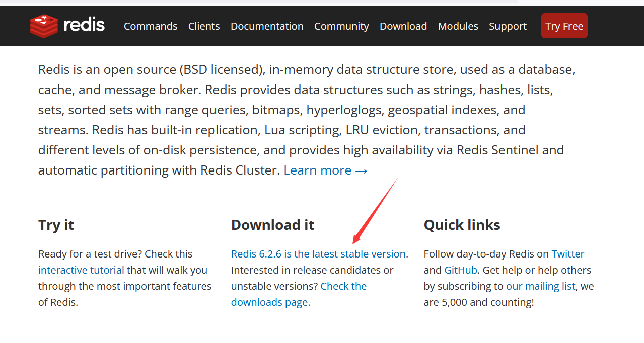Visit the Twitter link under Quick links
644x343 pixels.
point(568,254)
